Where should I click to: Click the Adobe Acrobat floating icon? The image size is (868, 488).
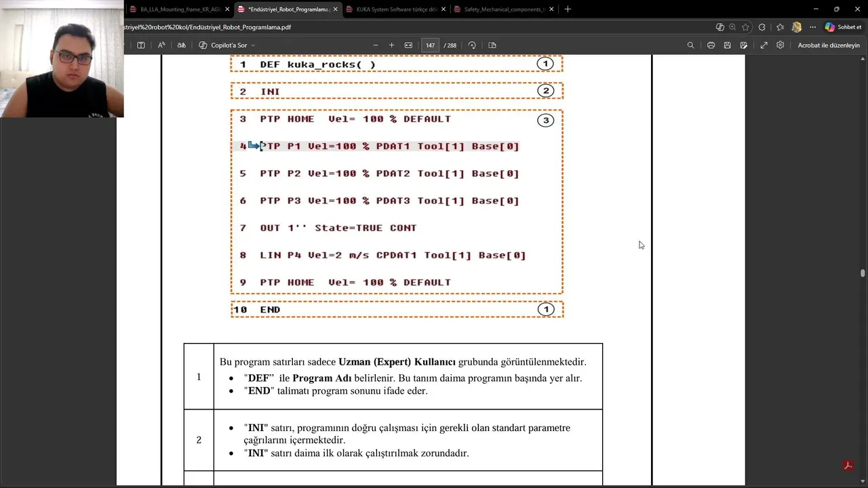tap(848, 466)
